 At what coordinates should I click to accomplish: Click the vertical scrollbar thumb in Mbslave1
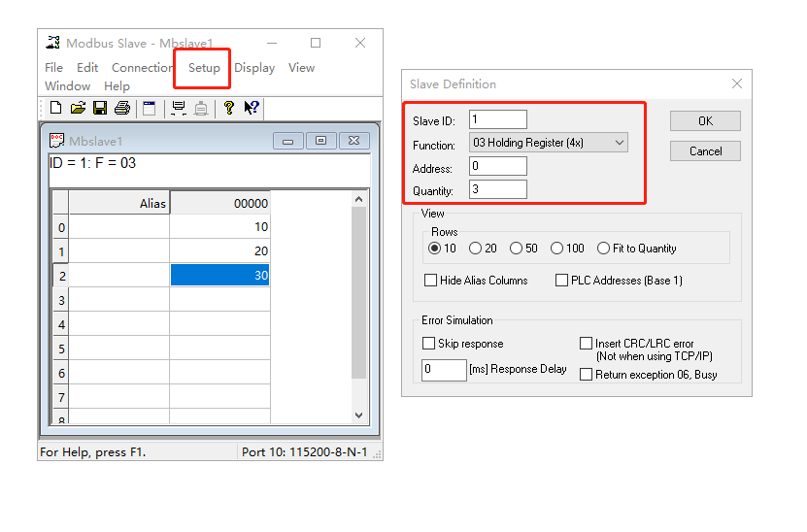pos(359,292)
